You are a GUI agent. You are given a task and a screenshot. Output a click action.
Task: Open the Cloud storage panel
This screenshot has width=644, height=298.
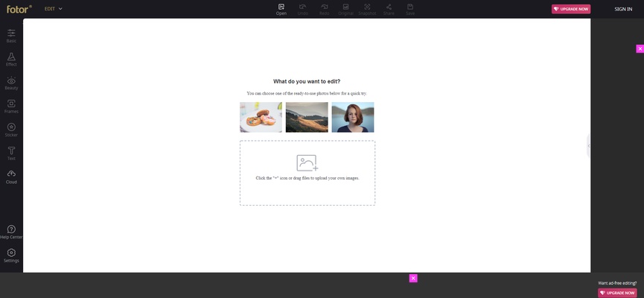coord(11,177)
